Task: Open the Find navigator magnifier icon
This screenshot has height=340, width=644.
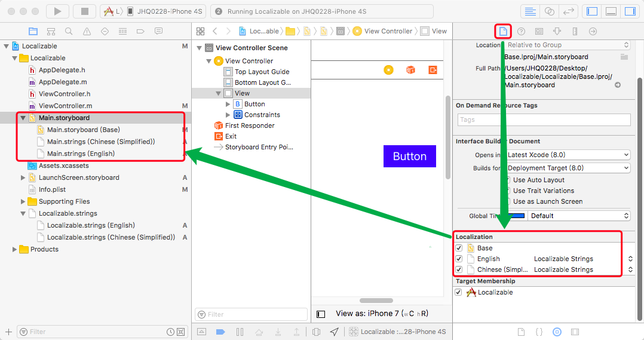Action: pyautogui.click(x=69, y=31)
